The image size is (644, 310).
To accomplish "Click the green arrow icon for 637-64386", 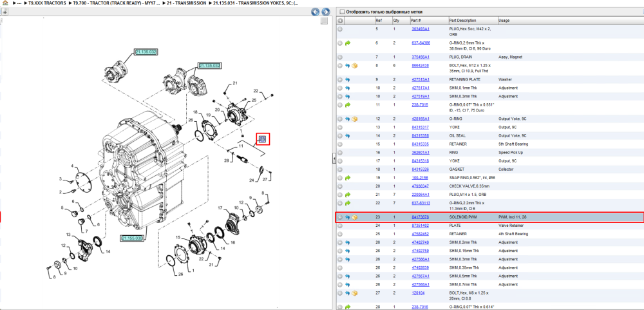I will (x=348, y=43).
